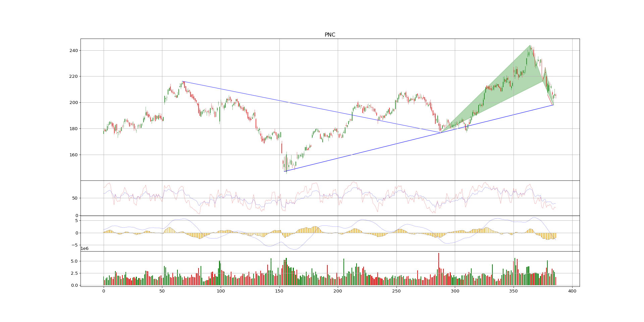Click the PNC chart title

click(x=330, y=35)
